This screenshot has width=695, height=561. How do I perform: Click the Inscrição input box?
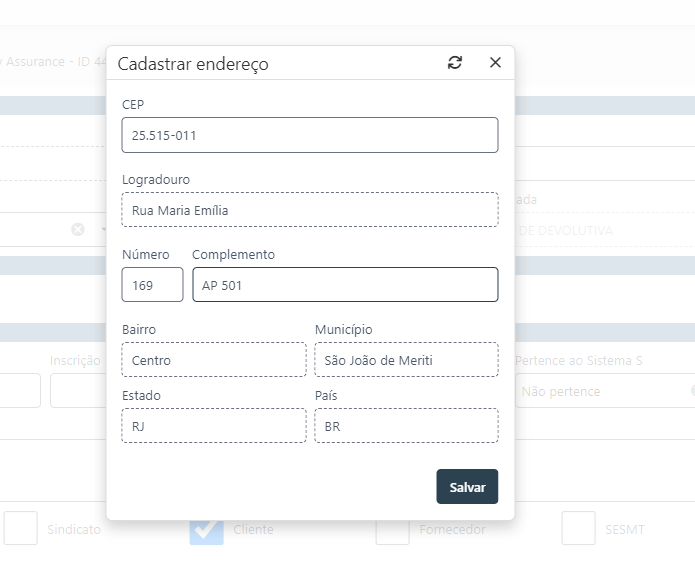(x=78, y=391)
